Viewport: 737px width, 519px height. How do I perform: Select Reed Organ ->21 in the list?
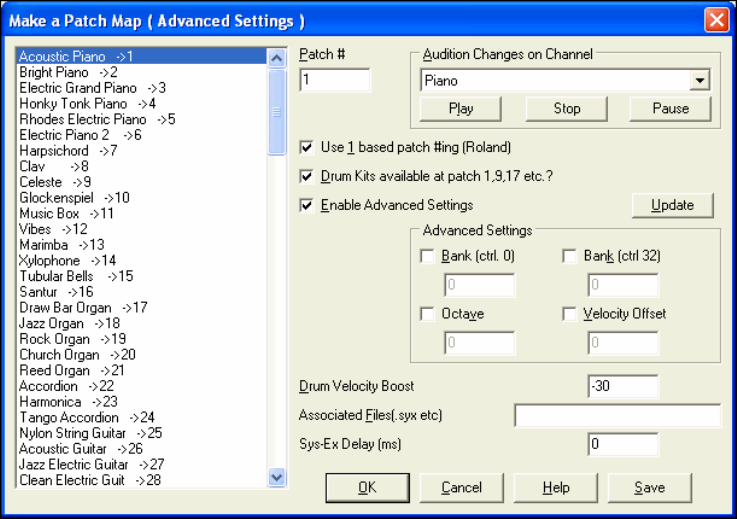(141, 370)
